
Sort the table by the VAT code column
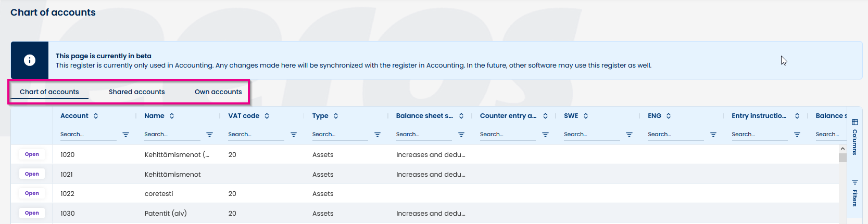tap(267, 116)
